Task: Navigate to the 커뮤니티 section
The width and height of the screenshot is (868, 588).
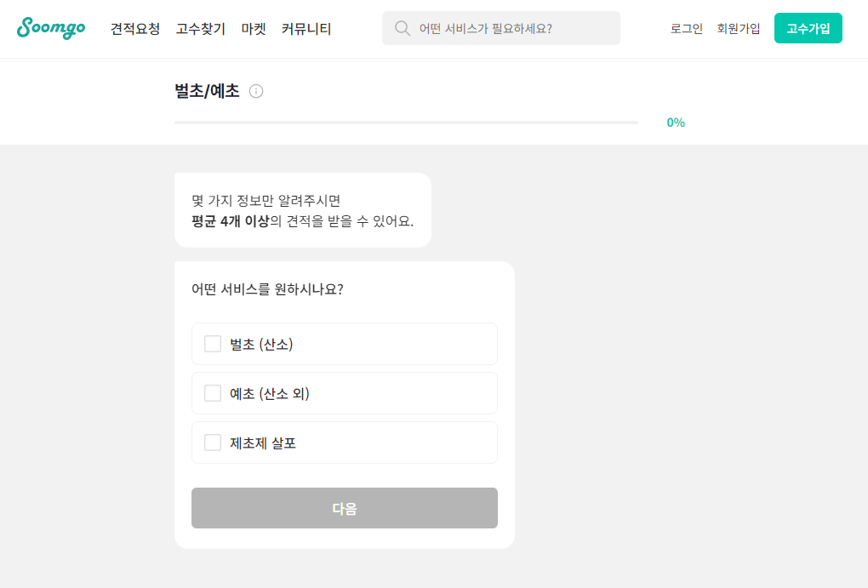Action: pyautogui.click(x=306, y=28)
